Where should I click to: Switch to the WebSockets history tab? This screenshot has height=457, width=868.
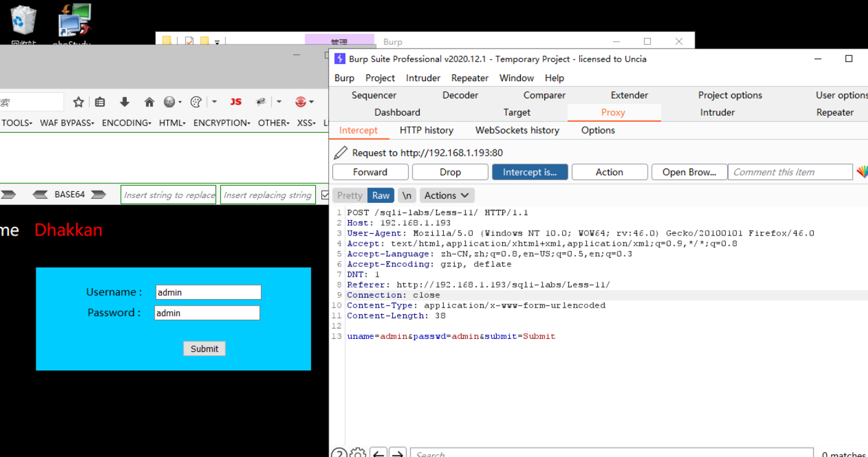(x=517, y=130)
